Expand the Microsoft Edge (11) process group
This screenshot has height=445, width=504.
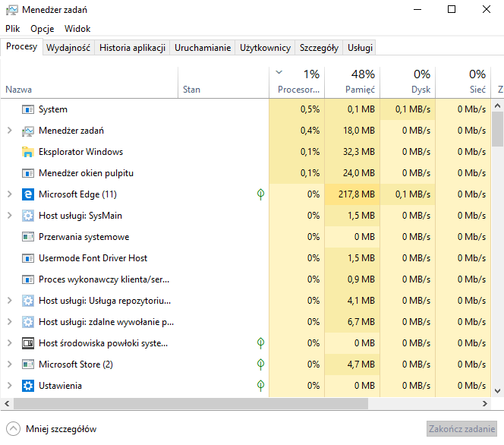(9, 194)
